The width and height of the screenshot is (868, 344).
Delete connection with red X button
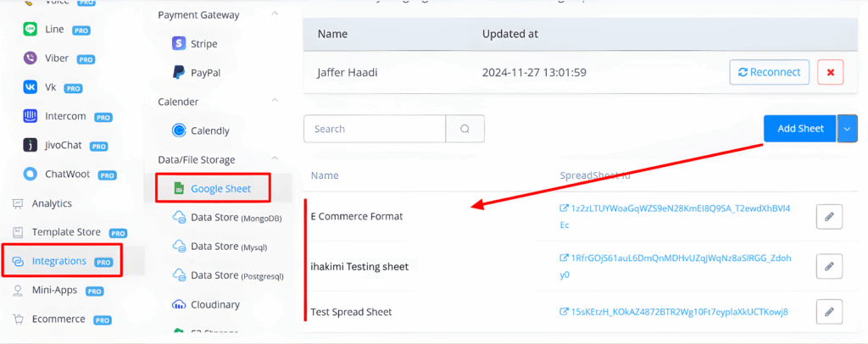830,72
